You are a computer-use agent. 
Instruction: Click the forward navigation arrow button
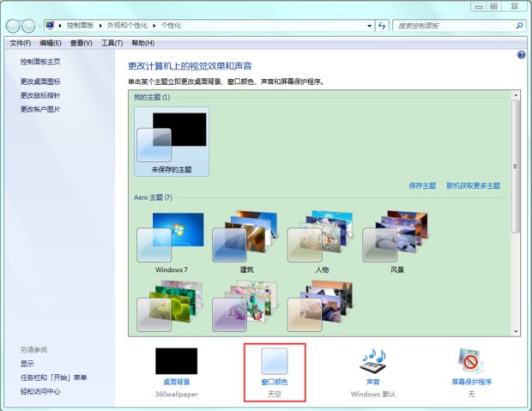pyautogui.click(x=28, y=26)
